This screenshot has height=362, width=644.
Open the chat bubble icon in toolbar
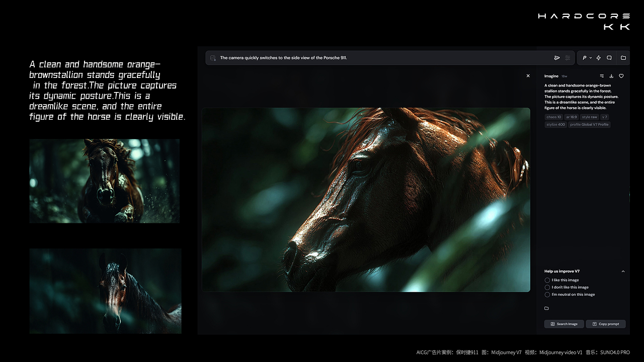click(x=609, y=58)
